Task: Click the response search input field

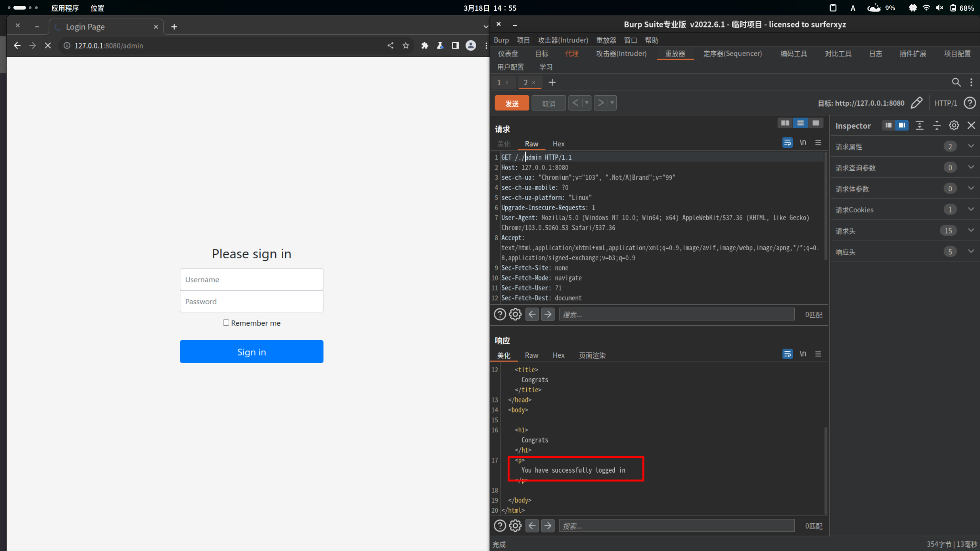Action: [x=677, y=526]
